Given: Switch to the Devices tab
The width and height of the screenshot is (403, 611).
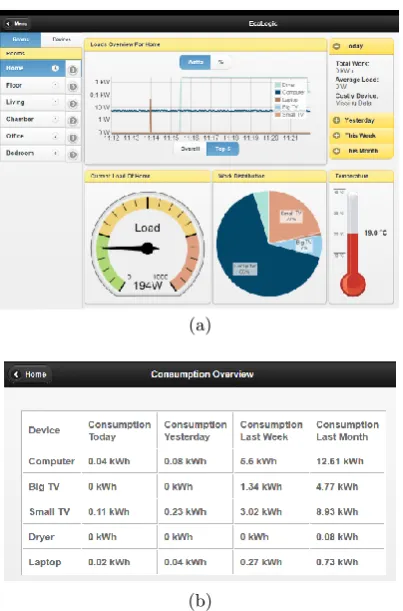Looking at the screenshot, I should pyautogui.click(x=61, y=39).
